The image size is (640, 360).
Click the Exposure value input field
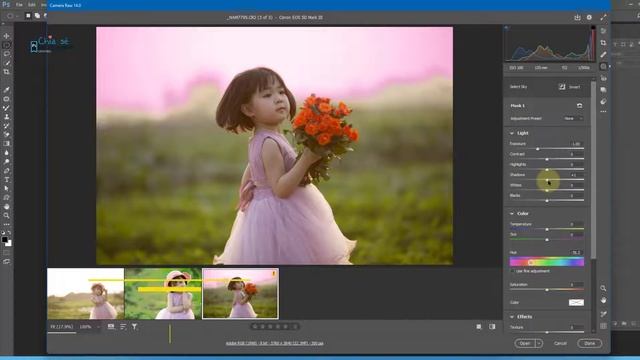pos(576,144)
